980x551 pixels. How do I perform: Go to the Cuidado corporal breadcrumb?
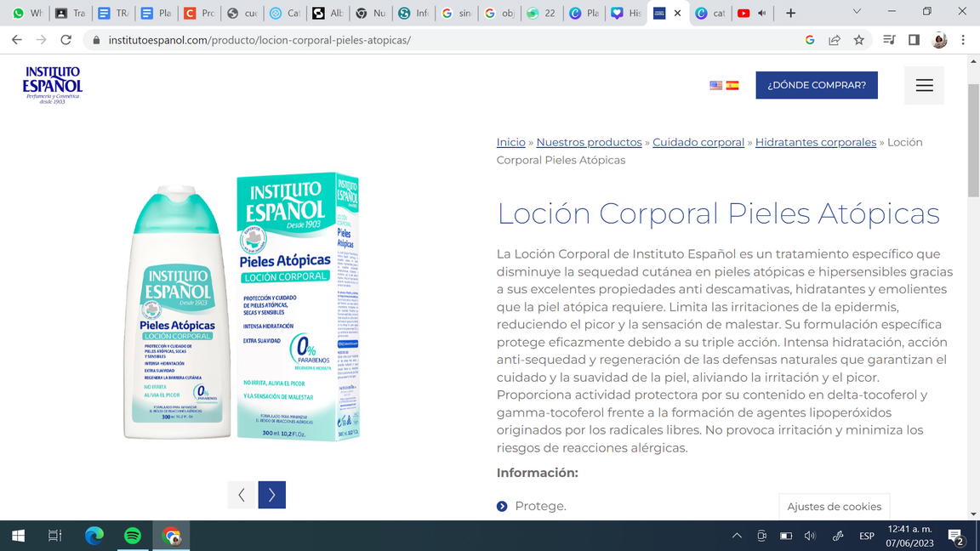(x=698, y=143)
